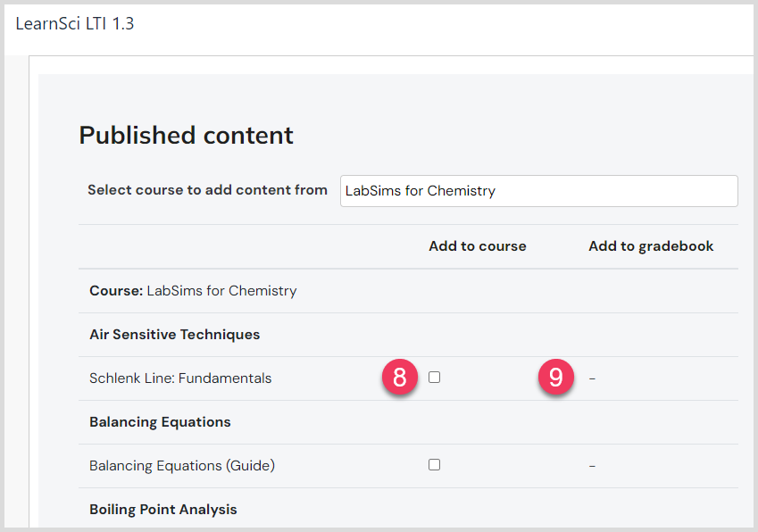
Task: Click the 'Add to course' column header
Action: (x=477, y=246)
